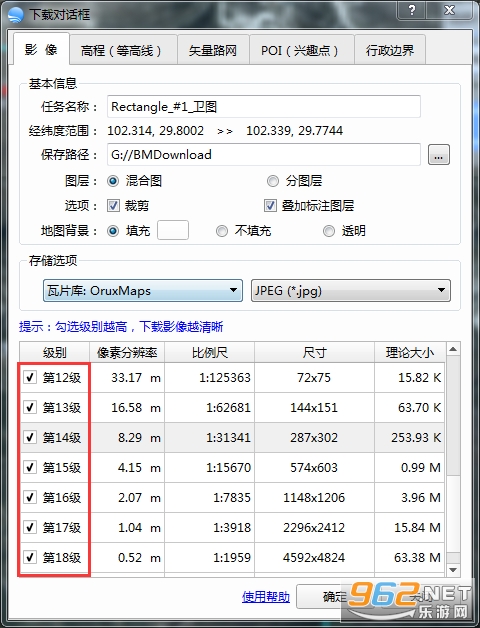Click the app icon in title bar
Viewport: 480px width, 628px height.
pyautogui.click(x=15, y=15)
